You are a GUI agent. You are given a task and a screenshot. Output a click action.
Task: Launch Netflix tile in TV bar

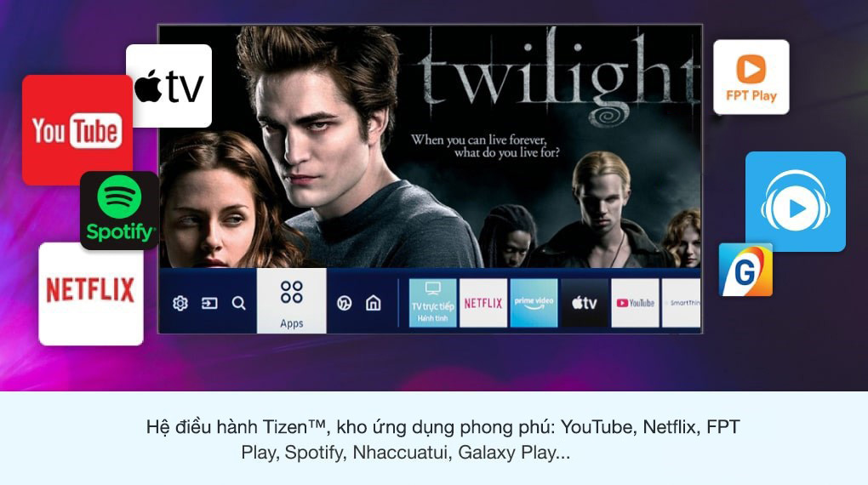[x=483, y=303]
